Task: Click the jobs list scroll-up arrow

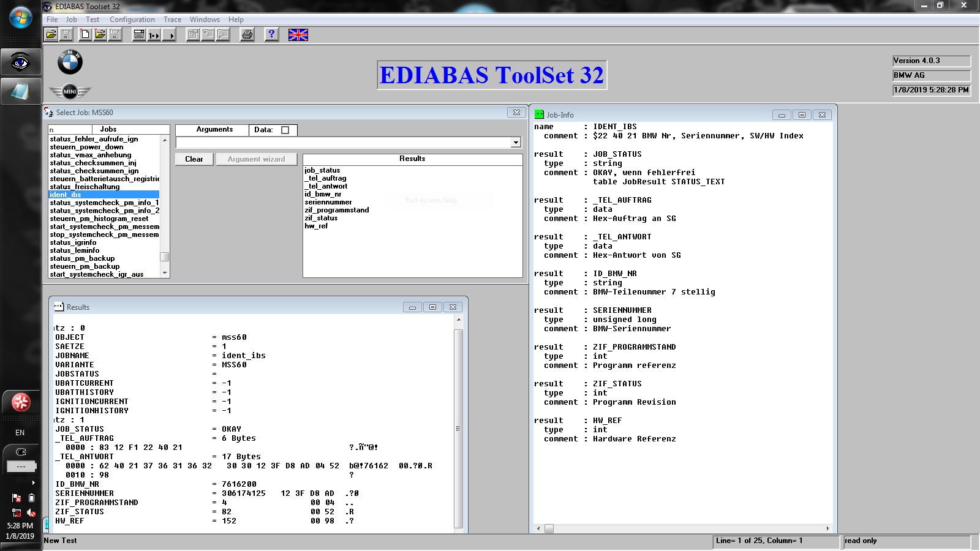Action: (x=164, y=140)
